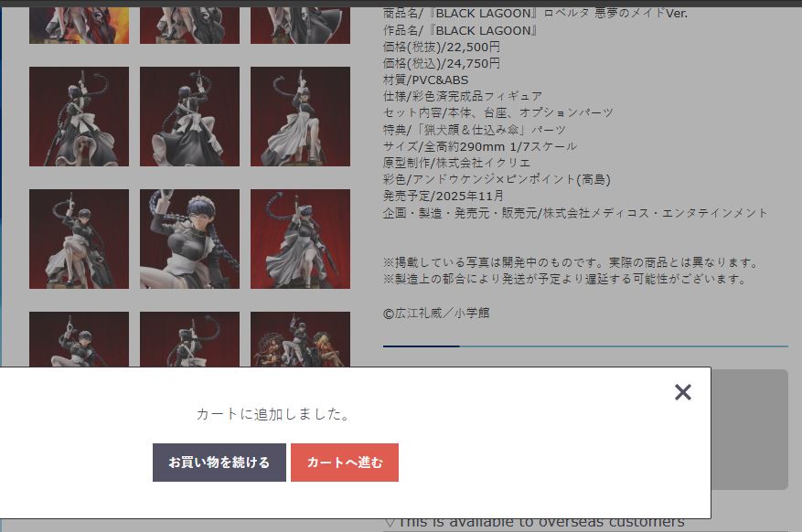
Task: Open figure thumbnail in second row, right column
Action: tap(300, 116)
